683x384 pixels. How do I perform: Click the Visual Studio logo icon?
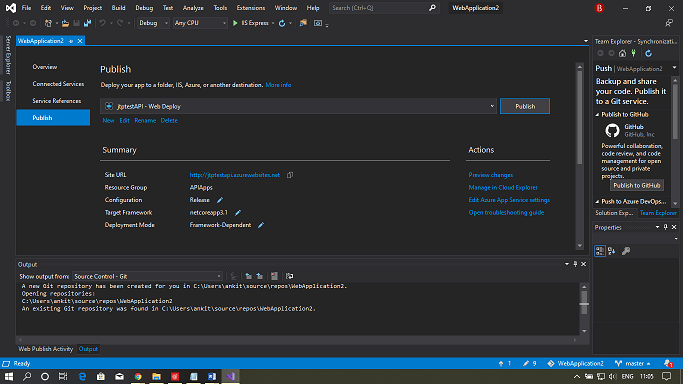coord(11,8)
